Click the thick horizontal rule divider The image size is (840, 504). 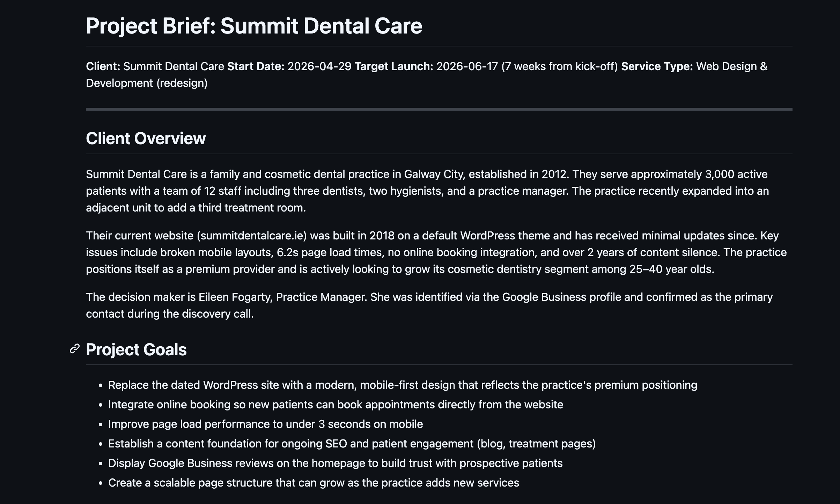439,109
